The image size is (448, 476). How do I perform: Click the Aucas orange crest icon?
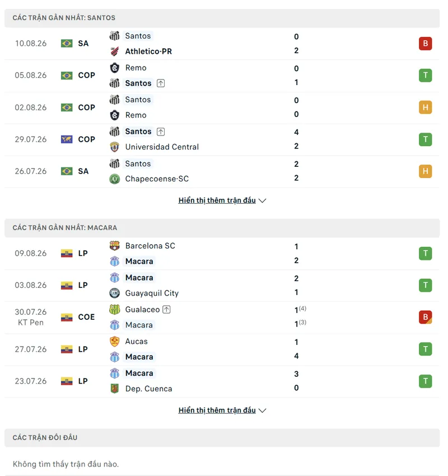point(114,341)
